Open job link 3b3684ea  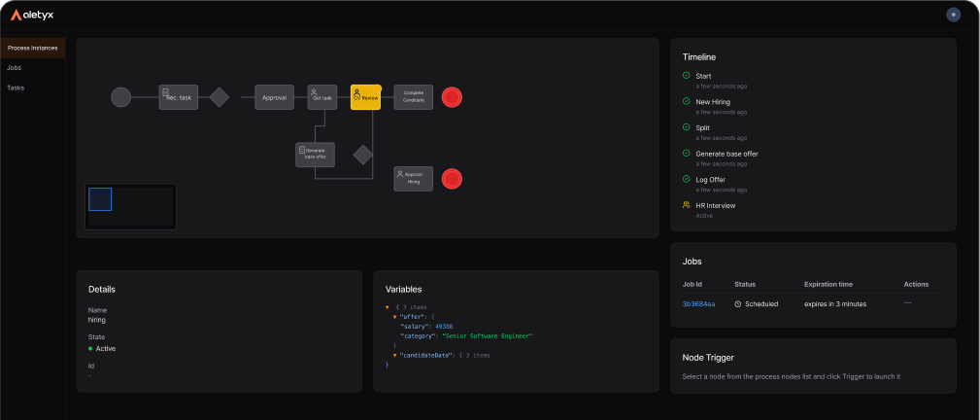(x=698, y=304)
